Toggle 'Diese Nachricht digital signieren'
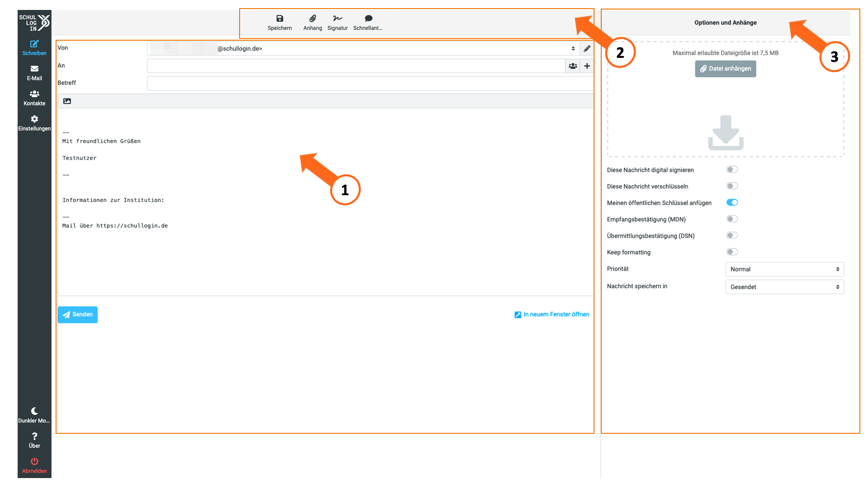This screenshot has width=868, height=488. [732, 169]
